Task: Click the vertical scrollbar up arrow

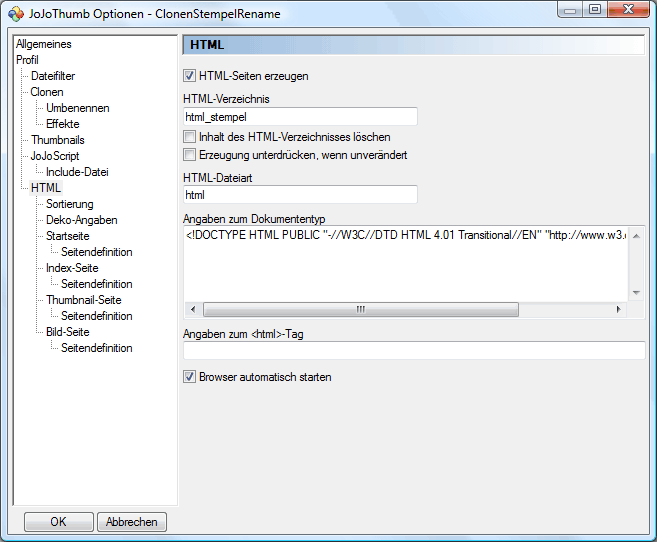Action: click(x=636, y=236)
